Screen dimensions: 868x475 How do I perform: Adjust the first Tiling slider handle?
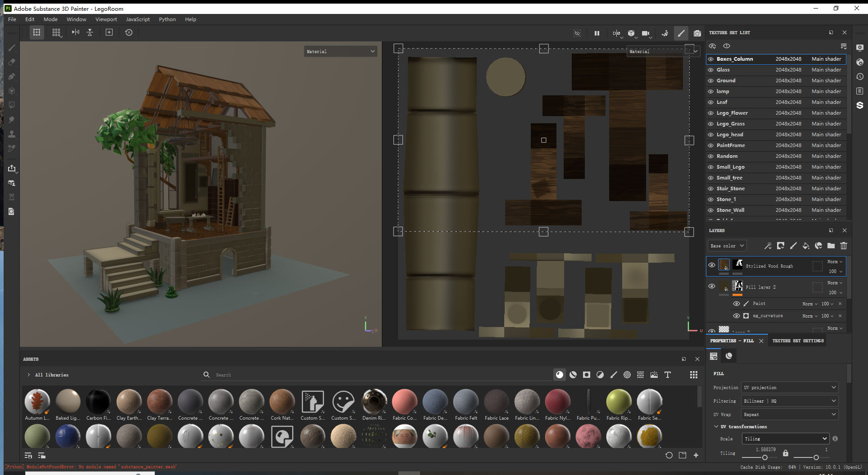pos(765,457)
